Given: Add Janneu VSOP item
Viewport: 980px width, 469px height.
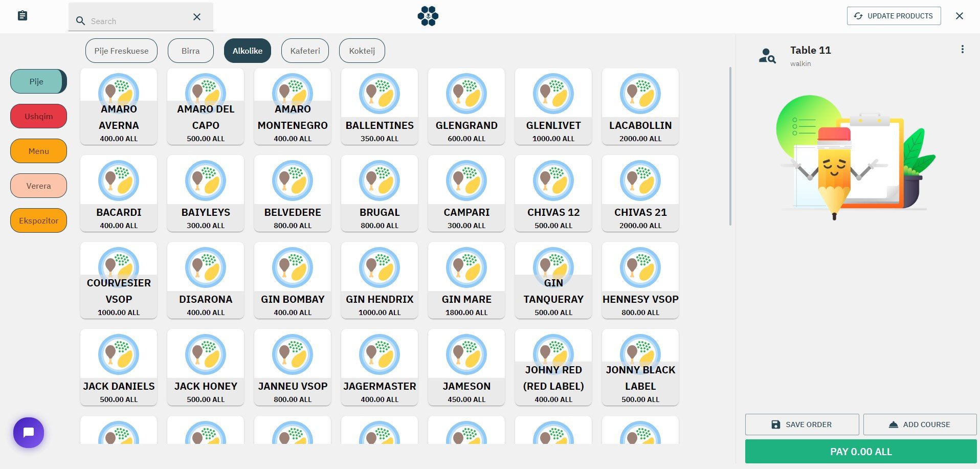Looking at the screenshot, I should tap(293, 367).
